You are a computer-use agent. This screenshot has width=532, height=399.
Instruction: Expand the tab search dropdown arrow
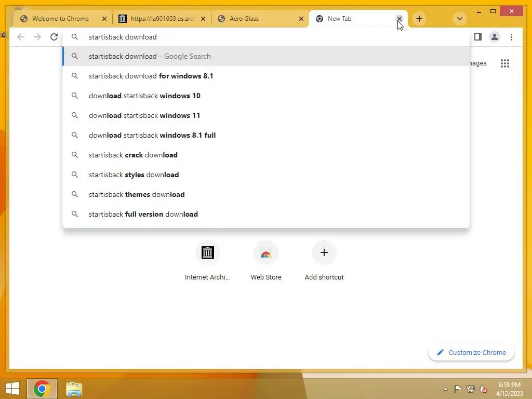(x=459, y=19)
